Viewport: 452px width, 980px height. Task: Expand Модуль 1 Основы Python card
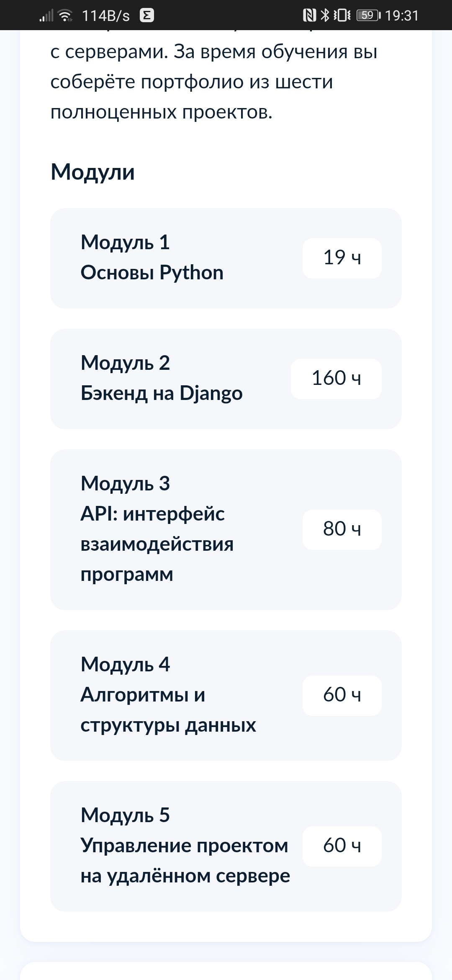167,258
